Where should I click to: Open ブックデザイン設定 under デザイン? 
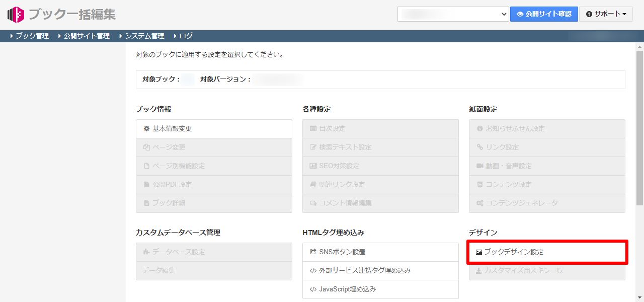pyautogui.click(x=514, y=252)
